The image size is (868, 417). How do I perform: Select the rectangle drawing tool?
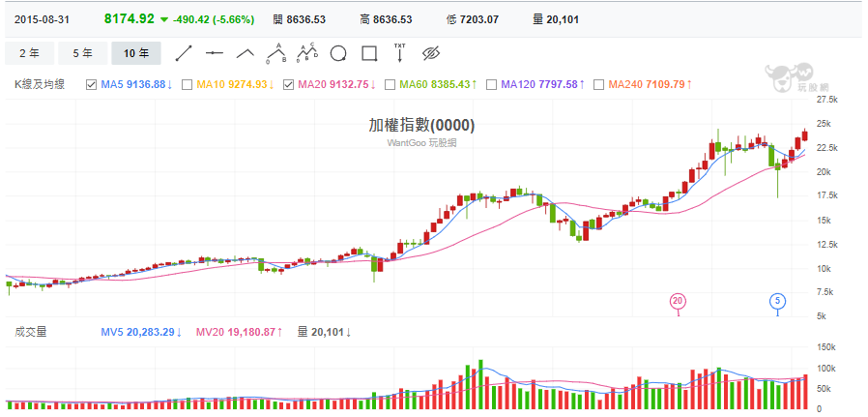tap(369, 52)
